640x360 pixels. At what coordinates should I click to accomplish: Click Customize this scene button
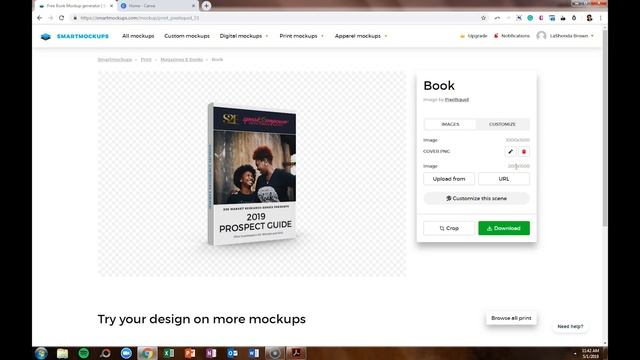point(476,198)
